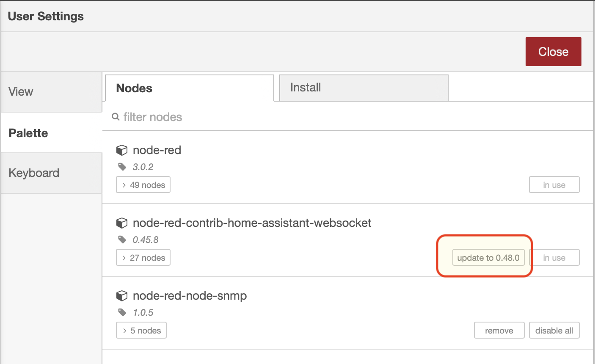
Task: Click the home-assistant-websocket package cube icon
Action: pyautogui.click(x=122, y=223)
